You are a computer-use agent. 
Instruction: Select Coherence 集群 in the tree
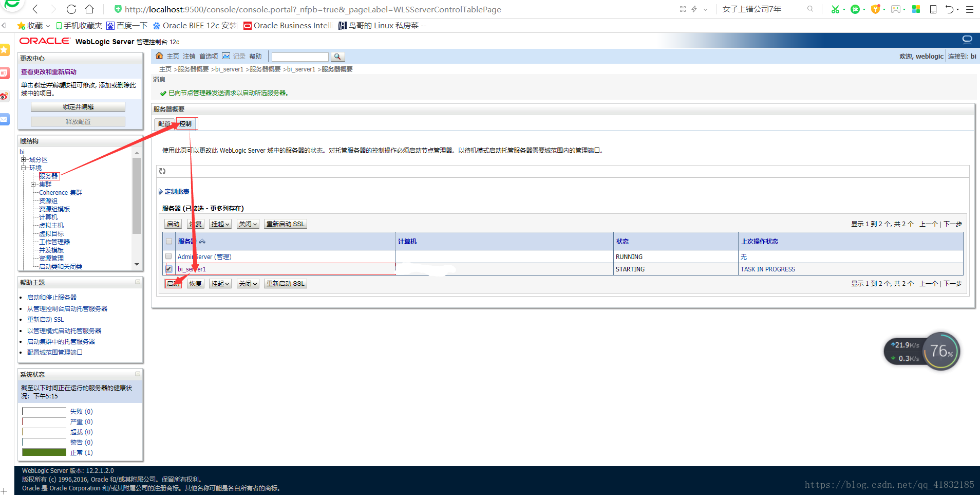(61, 192)
